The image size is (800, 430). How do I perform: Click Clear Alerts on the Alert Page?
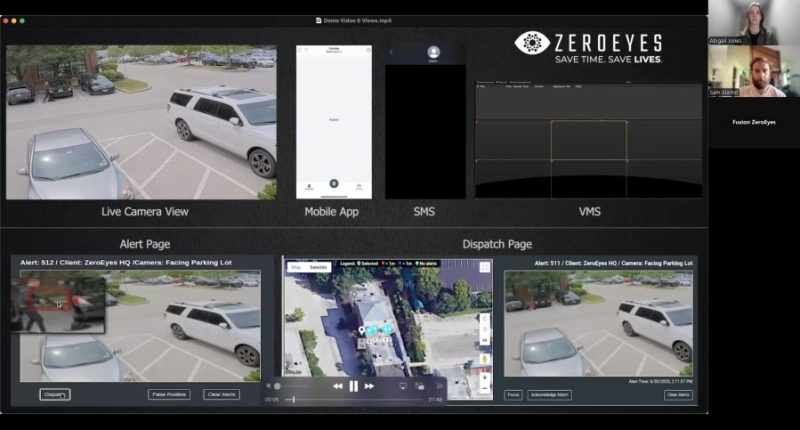[221, 394]
